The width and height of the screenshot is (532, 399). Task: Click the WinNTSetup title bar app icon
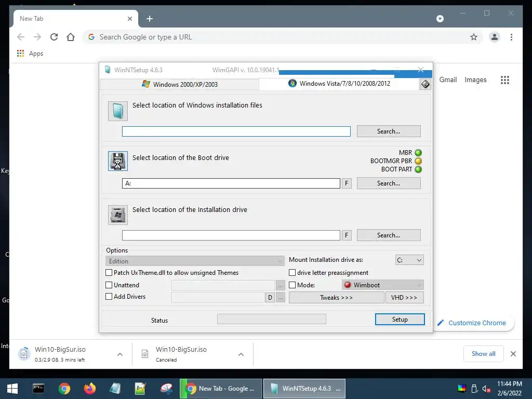tap(108, 70)
